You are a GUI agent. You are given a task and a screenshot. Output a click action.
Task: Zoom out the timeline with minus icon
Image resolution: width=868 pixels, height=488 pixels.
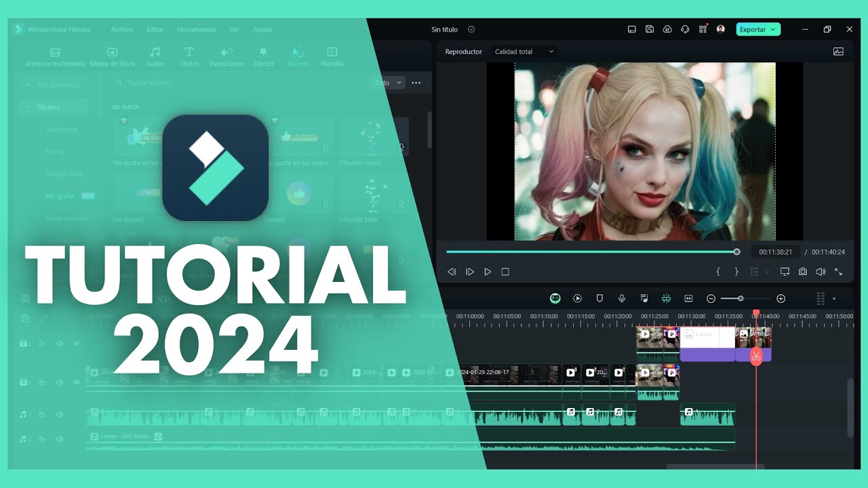[711, 298]
